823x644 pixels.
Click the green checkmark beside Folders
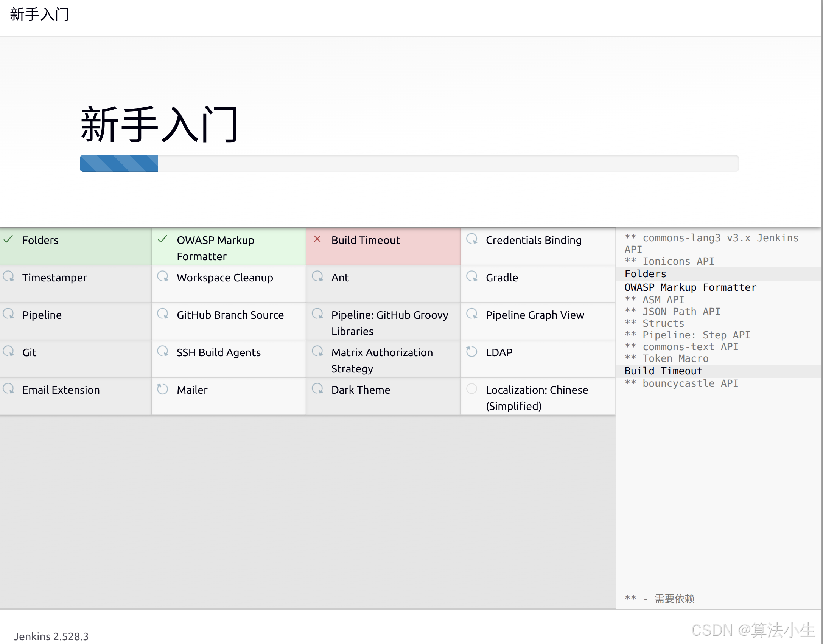(x=8, y=239)
